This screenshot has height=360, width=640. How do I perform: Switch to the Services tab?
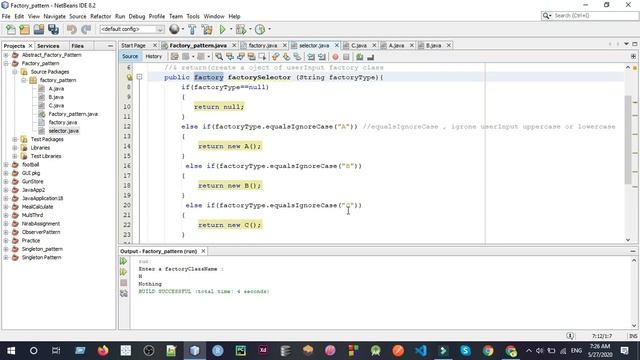click(48, 46)
